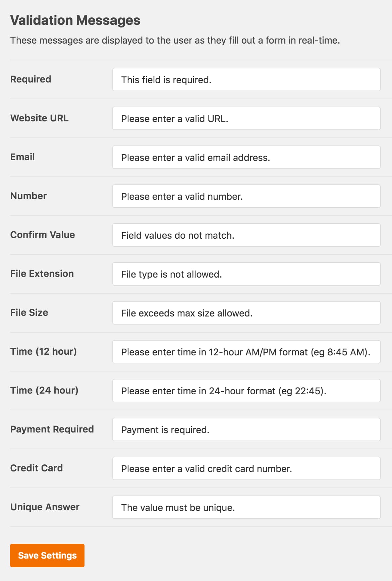Click the Email row label
This screenshot has width=392, height=581.
[22, 157]
